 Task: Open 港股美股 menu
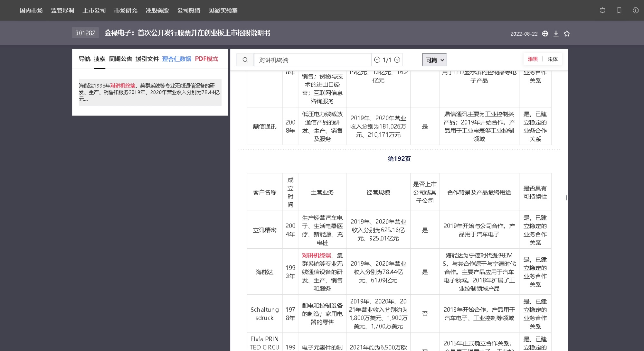click(157, 10)
